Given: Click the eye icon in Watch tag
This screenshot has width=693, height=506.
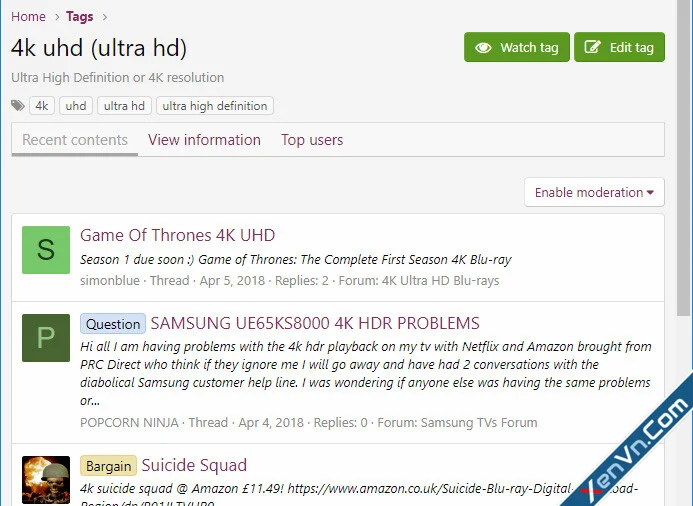Looking at the screenshot, I should (x=483, y=47).
